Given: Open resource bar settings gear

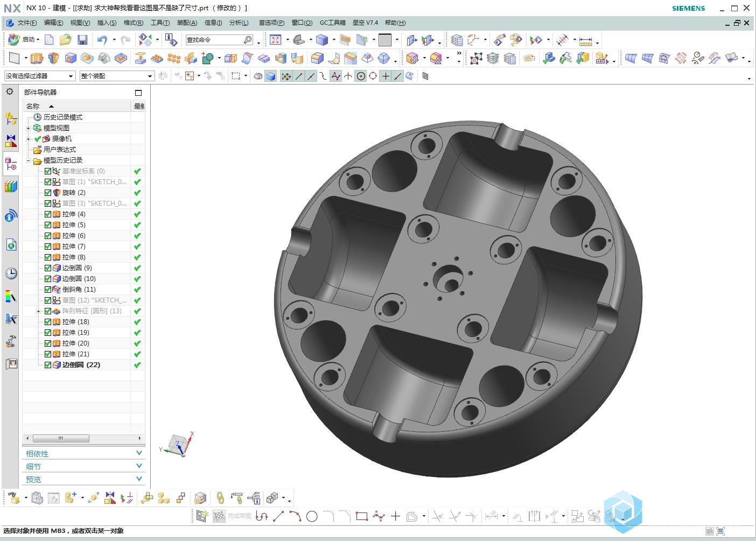Looking at the screenshot, I should coord(10,92).
